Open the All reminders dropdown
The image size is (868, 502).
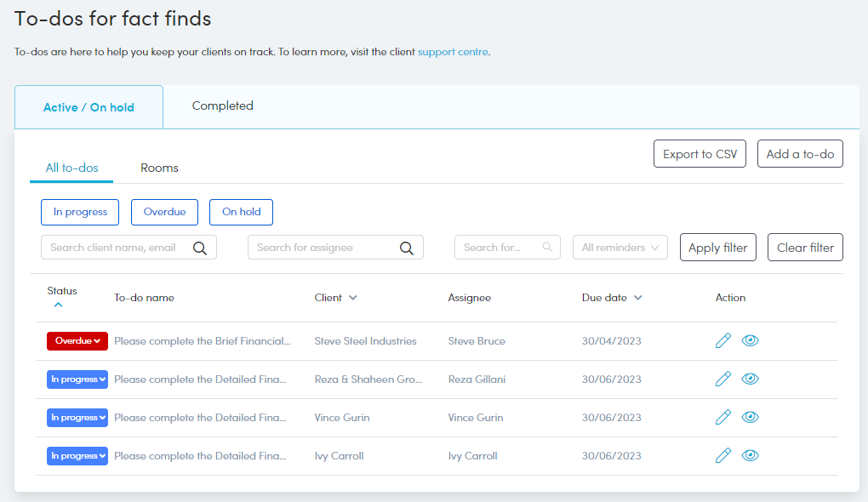pyautogui.click(x=620, y=248)
